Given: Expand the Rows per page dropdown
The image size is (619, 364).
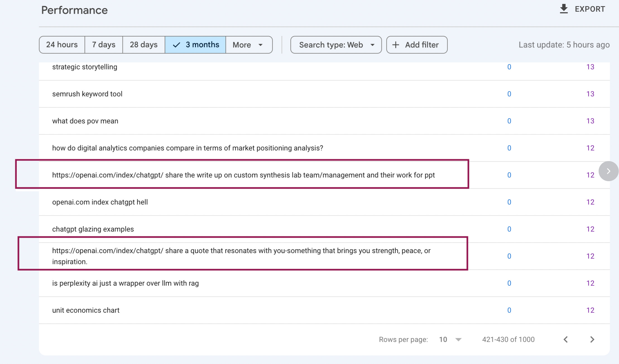Looking at the screenshot, I should 450,339.
